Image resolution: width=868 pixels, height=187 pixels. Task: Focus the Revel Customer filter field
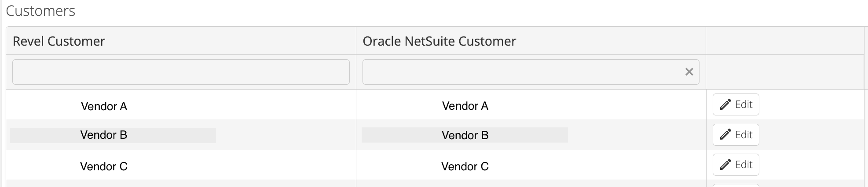181,72
